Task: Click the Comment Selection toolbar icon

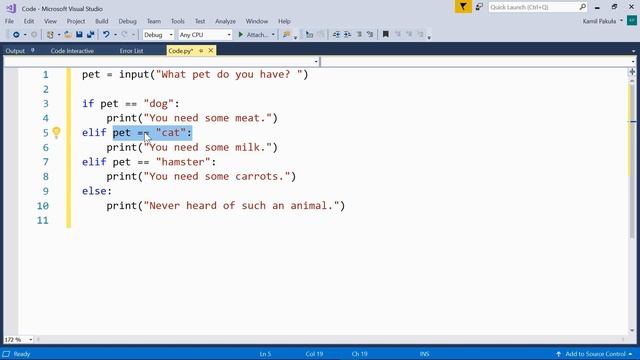Action: [x=359, y=35]
